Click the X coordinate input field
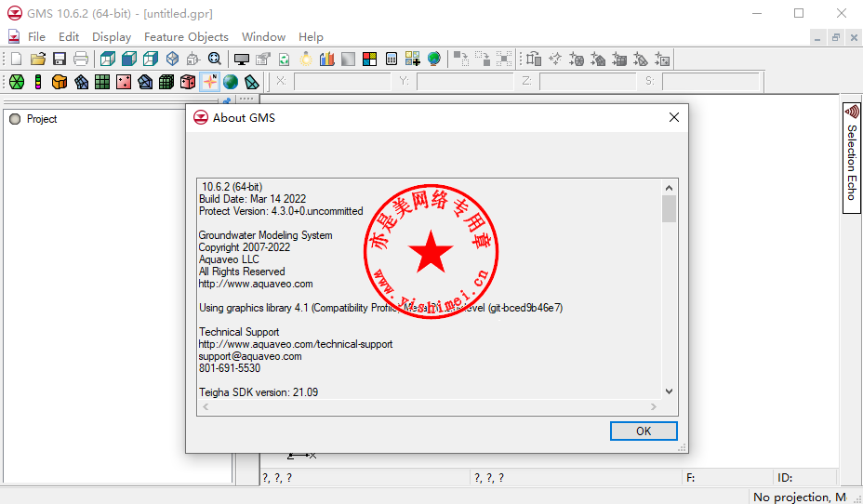 click(x=342, y=82)
